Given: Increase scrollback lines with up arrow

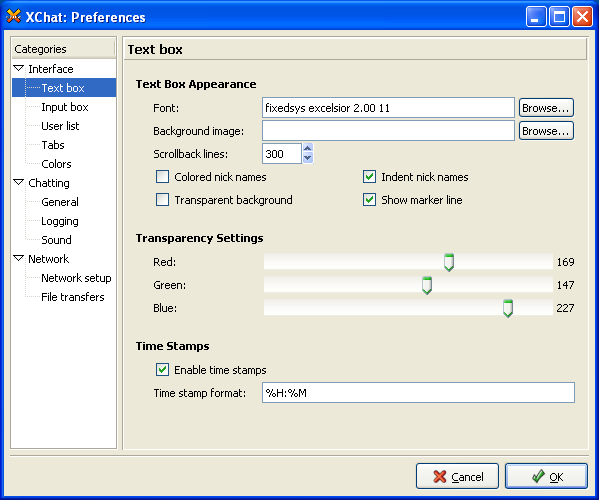Looking at the screenshot, I should (308, 148).
